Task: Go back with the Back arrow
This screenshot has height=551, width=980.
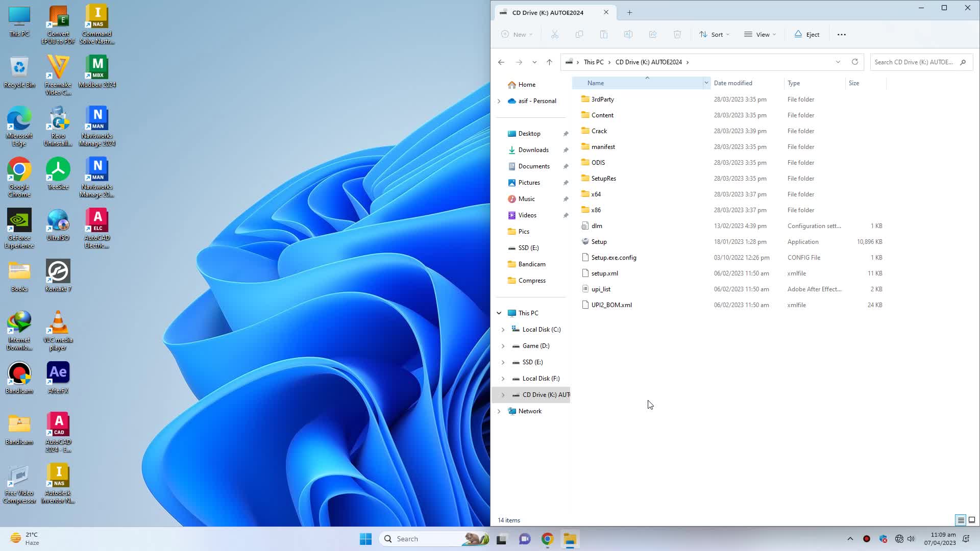Action: pyautogui.click(x=501, y=62)
